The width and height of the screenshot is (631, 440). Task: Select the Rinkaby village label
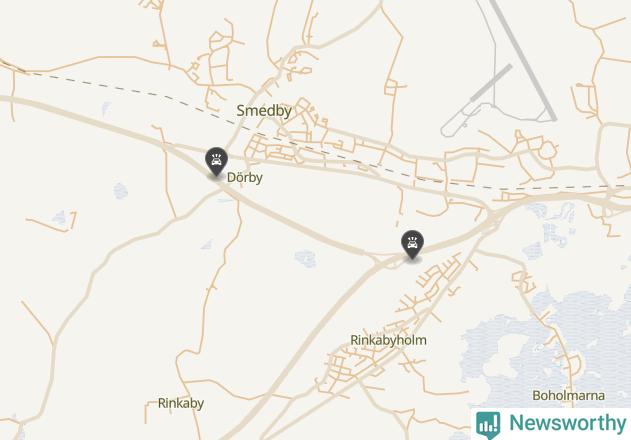(181, 403)
